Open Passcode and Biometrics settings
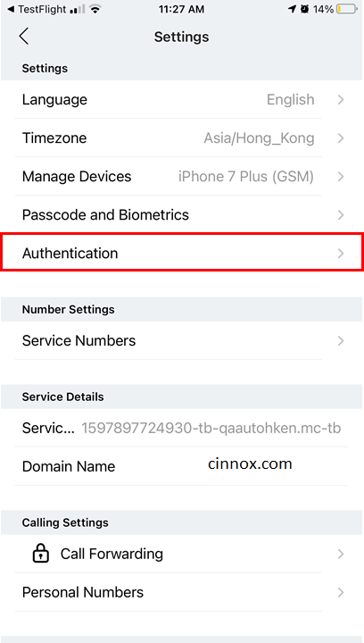The image size is (364, 643). click(182, 215)
